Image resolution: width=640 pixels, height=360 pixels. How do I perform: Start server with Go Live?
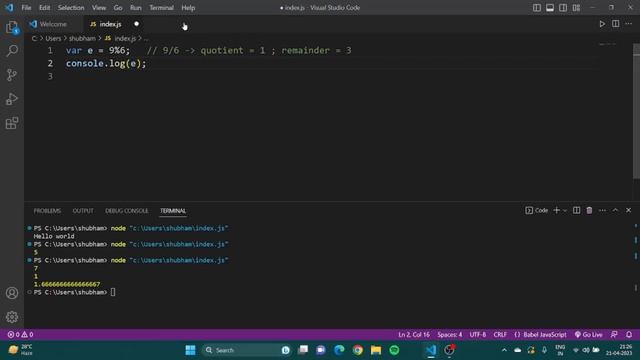(x=589, y=335)
